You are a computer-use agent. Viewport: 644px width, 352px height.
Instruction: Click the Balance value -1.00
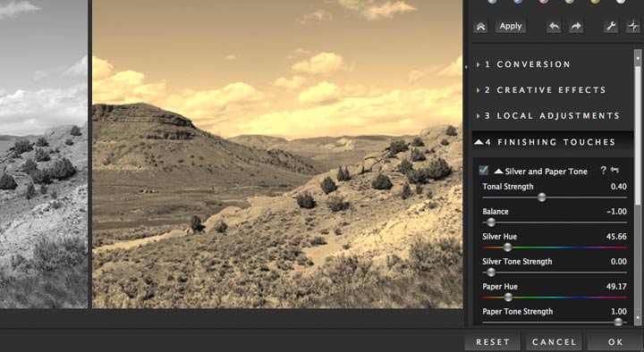[616, 212]
